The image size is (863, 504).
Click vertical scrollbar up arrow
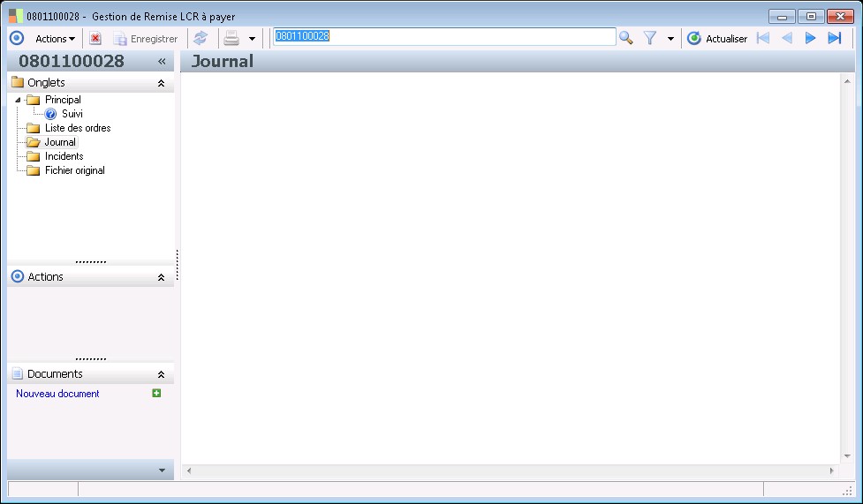[848, 81]
